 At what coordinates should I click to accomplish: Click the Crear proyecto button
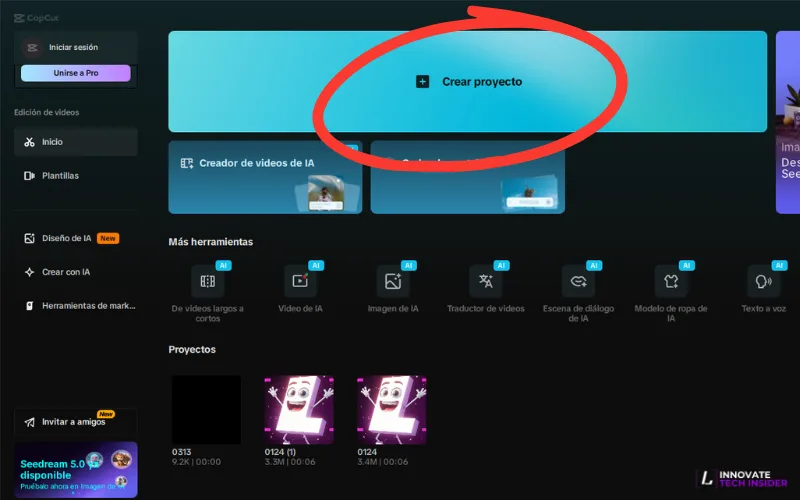468,82
